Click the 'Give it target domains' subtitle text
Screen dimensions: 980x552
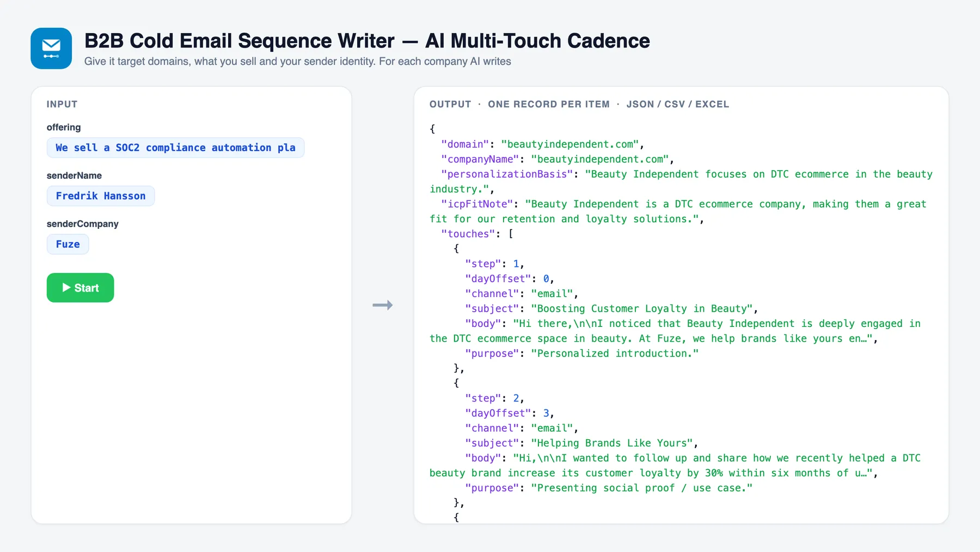click(298, 62)
